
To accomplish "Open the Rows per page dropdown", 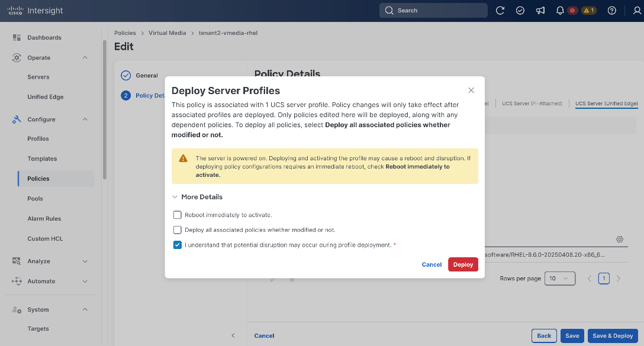I will coord(560,279).
